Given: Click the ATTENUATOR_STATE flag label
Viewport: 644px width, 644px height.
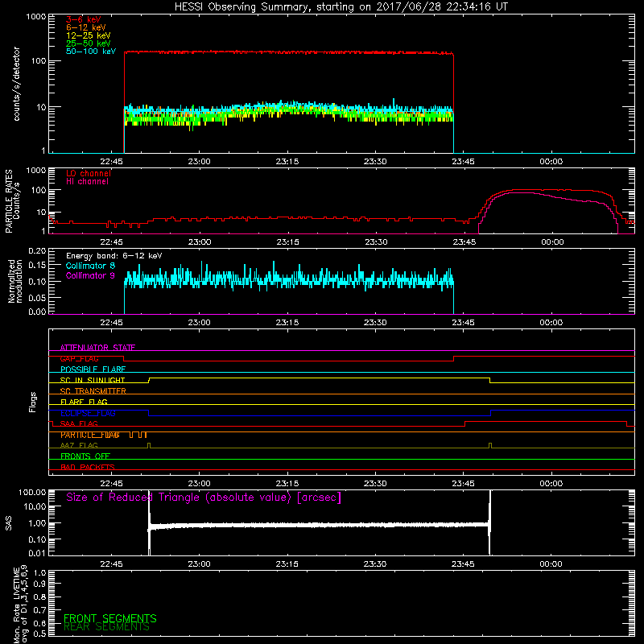Looking at the screenshot, I should click(x=97, y=348).
